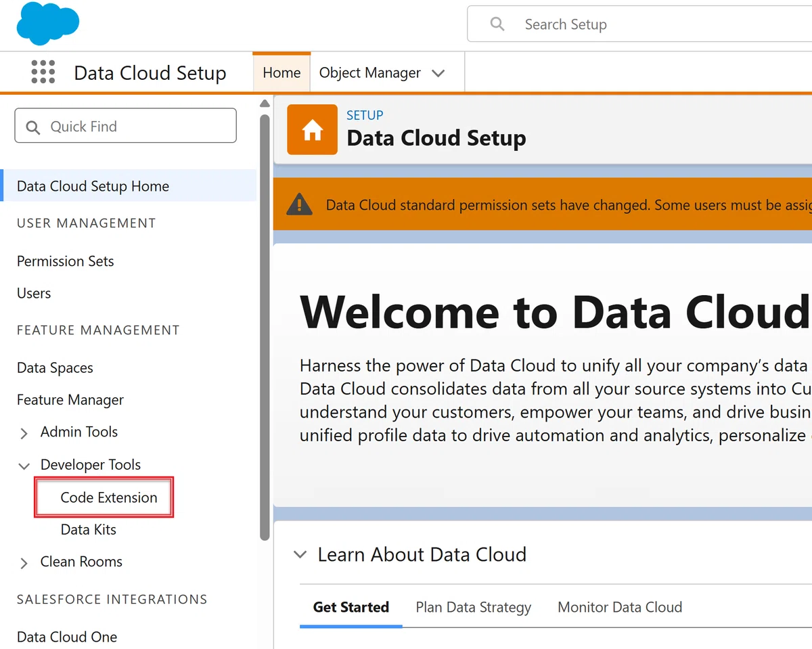Collapse the Developer Tools chevron

[x=24, y=466]
